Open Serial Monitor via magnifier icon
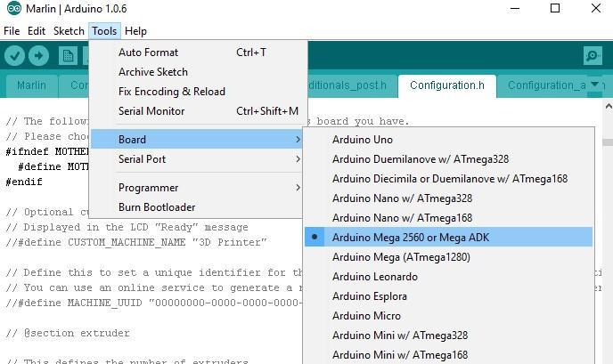The image size is (613, 364). click(593, 56)
